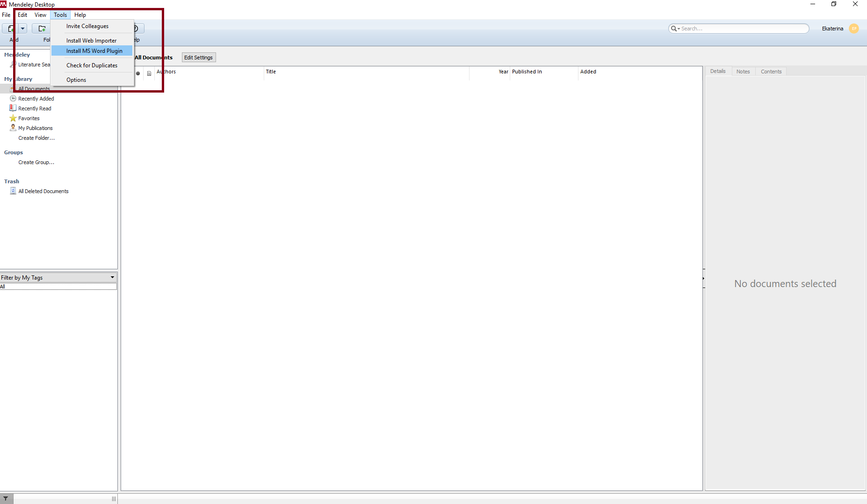Switch to the Details tab

718,71
